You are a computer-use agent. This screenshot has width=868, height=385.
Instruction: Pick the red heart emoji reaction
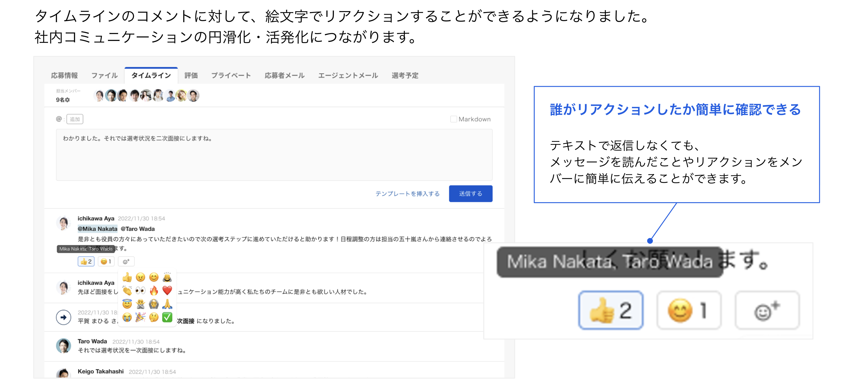pos(167,290)
